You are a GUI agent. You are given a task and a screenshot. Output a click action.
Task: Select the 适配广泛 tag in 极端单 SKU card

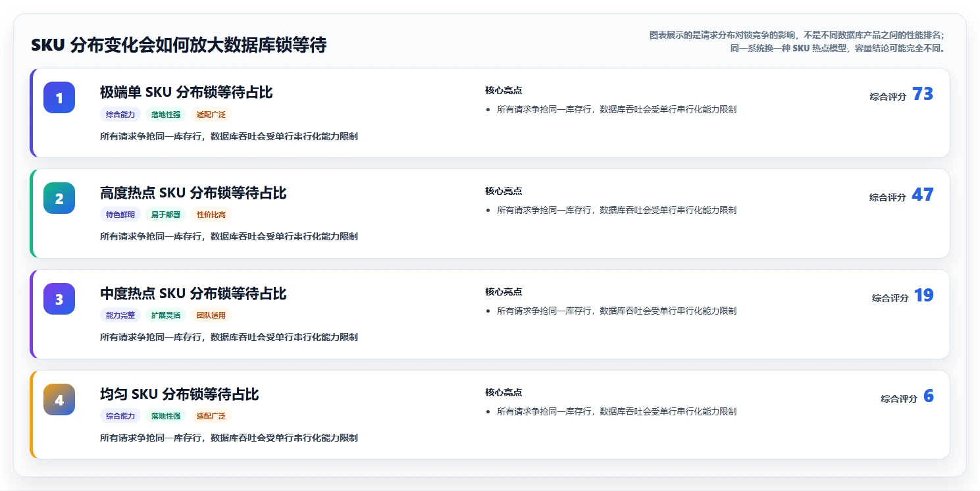211,115
